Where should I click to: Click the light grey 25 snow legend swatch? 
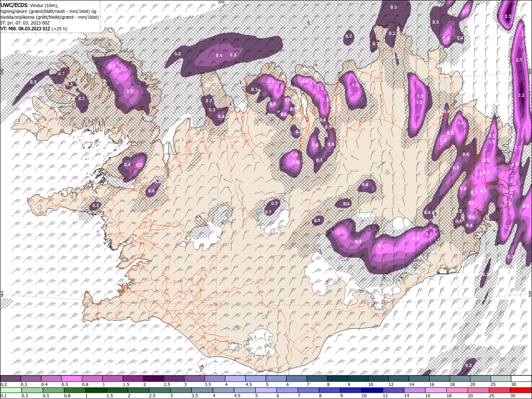click(x=500, y=379)
